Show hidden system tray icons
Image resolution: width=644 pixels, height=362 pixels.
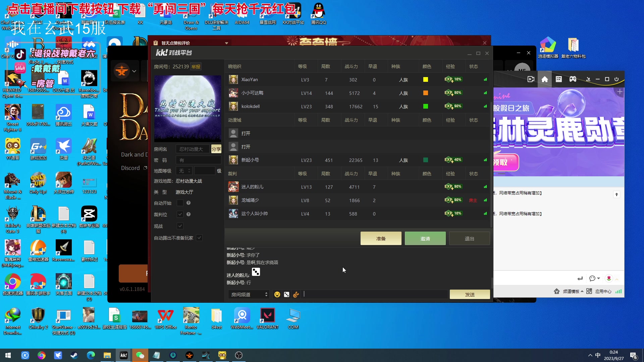tap(590, 355)
